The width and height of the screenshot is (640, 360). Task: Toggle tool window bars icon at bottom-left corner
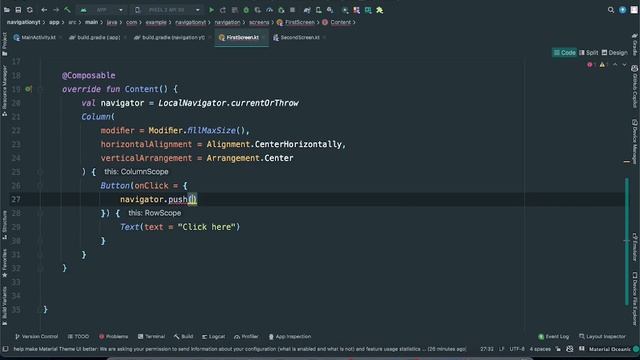point(5,349)
